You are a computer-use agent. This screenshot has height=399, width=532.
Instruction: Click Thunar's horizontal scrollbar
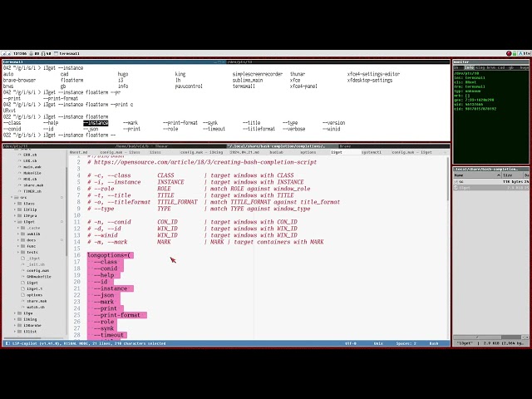[477, 337]
